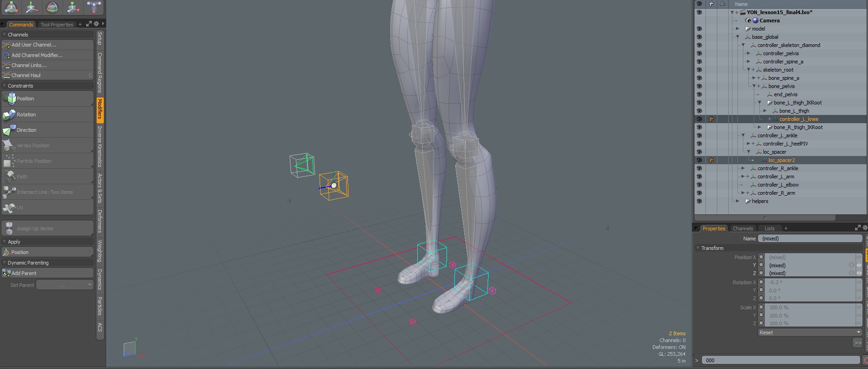Click Add User Channel command
The image size is (868, 369).
(x=47, y=45)
